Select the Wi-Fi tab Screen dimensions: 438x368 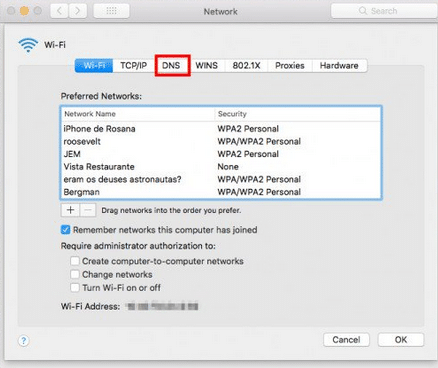[x=94, y=65]
